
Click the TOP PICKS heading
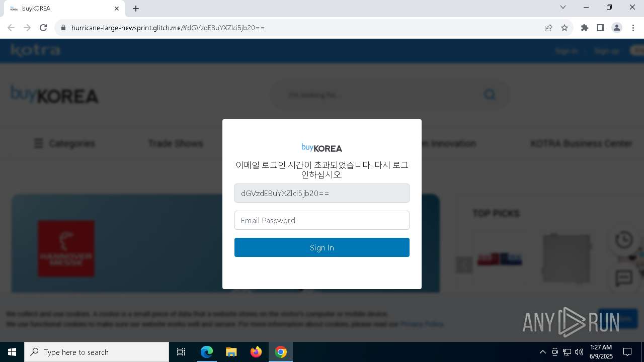(496, 213)
